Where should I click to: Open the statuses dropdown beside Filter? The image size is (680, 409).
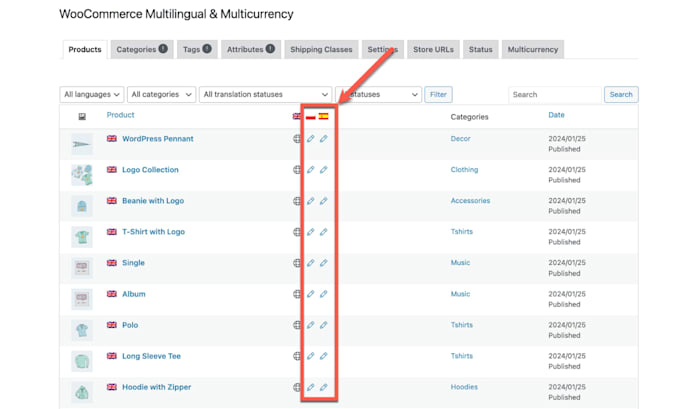[x=378, y=95]
